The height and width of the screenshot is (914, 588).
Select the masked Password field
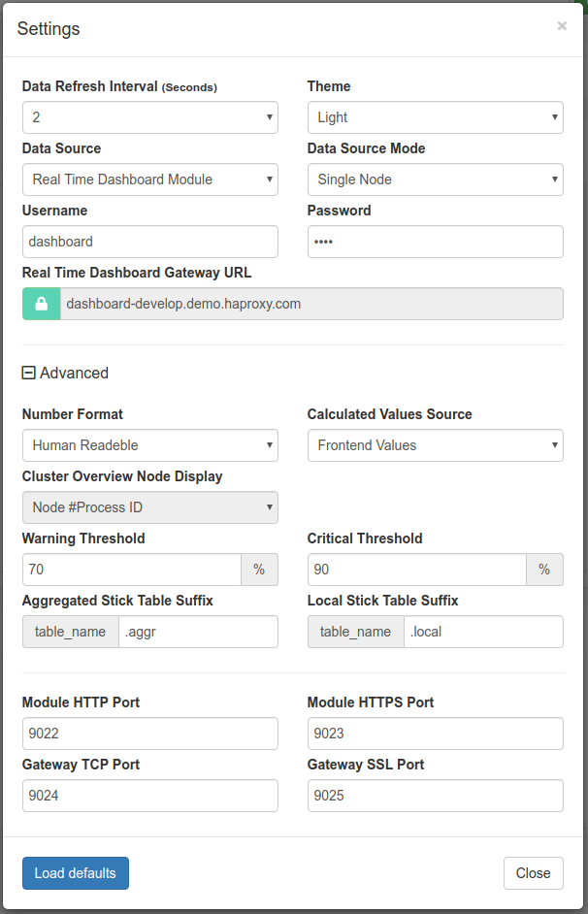435,242
